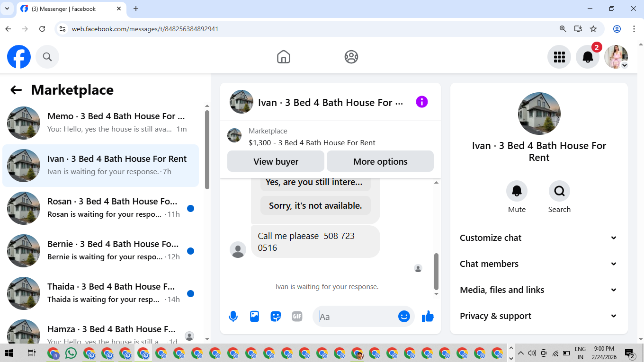
Task: Open the 9:00 PM clock in taskbar
Action: [x=603, y=353]
